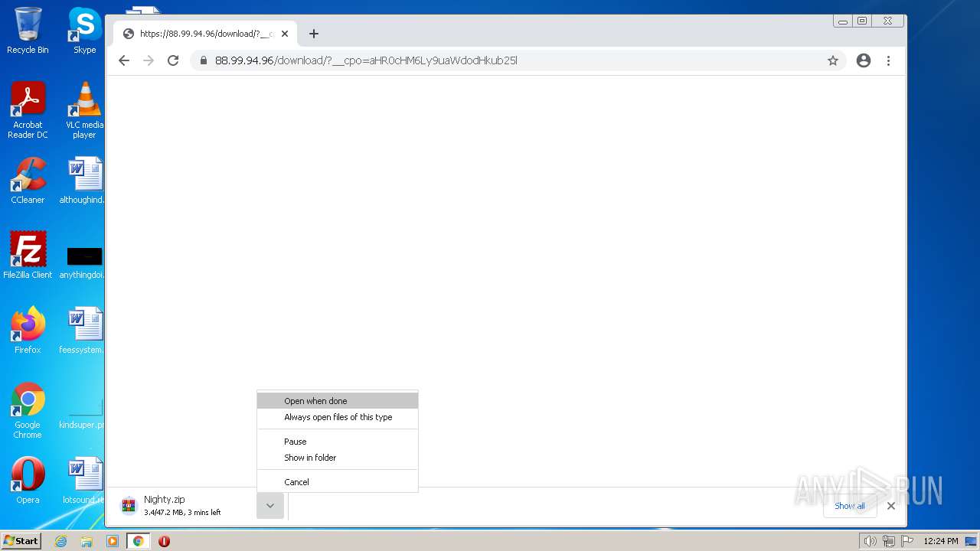Select the lotsound Word document icon
Image resolution: width=980 pixels, height=551 pixels.
(x=83, y=481)
